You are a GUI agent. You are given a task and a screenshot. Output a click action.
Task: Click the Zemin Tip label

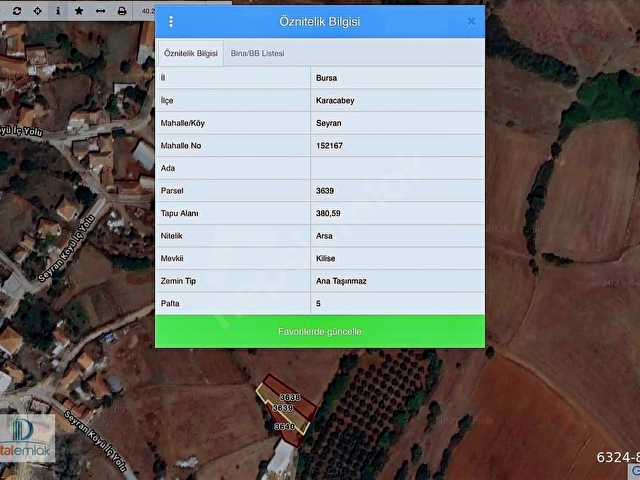(x=178, y=281)
